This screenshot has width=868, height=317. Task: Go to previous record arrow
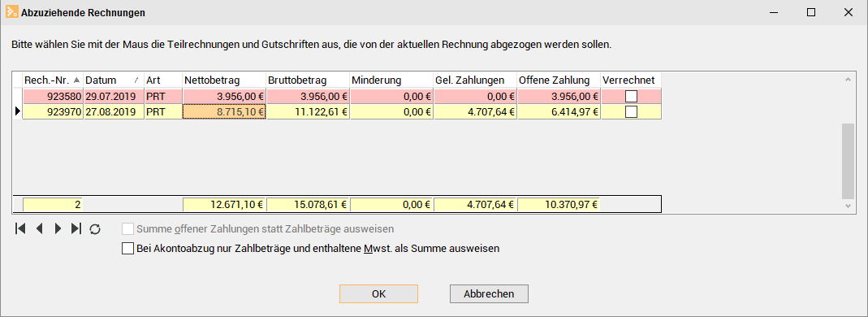(39, 229)
